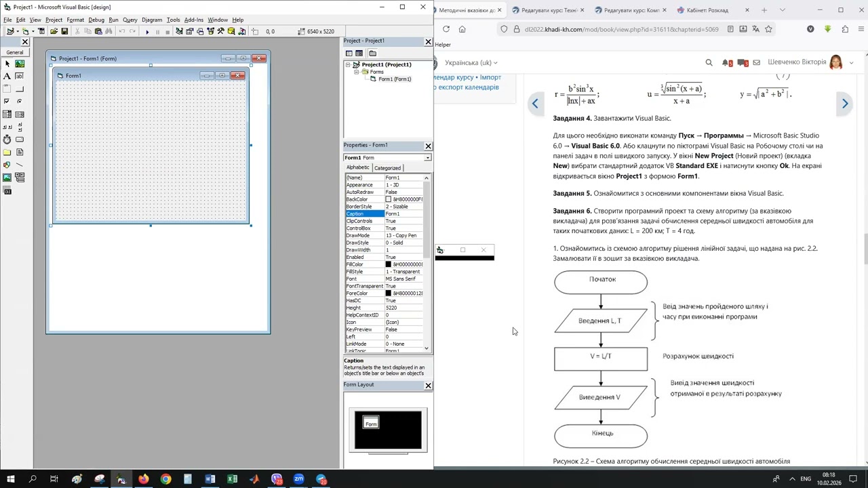Choose the Line control in the toolbox
The height and width of the screenshot is (488, 868).
click(x=20, y=165)
